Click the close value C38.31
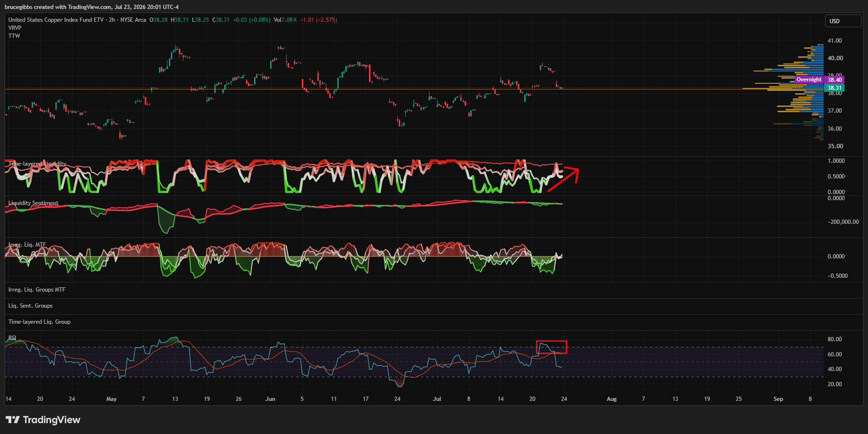Screen dimensions: 868x434 point(221,20)
